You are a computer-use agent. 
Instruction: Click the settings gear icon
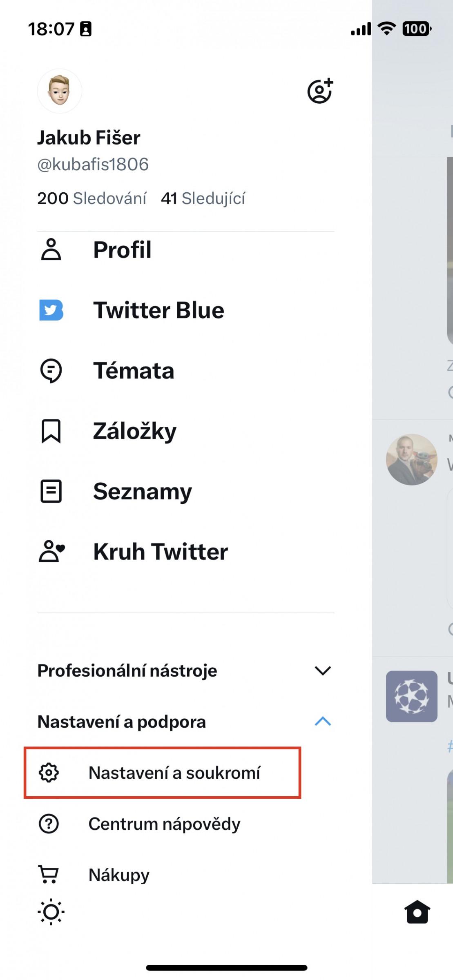pos(49,773)
